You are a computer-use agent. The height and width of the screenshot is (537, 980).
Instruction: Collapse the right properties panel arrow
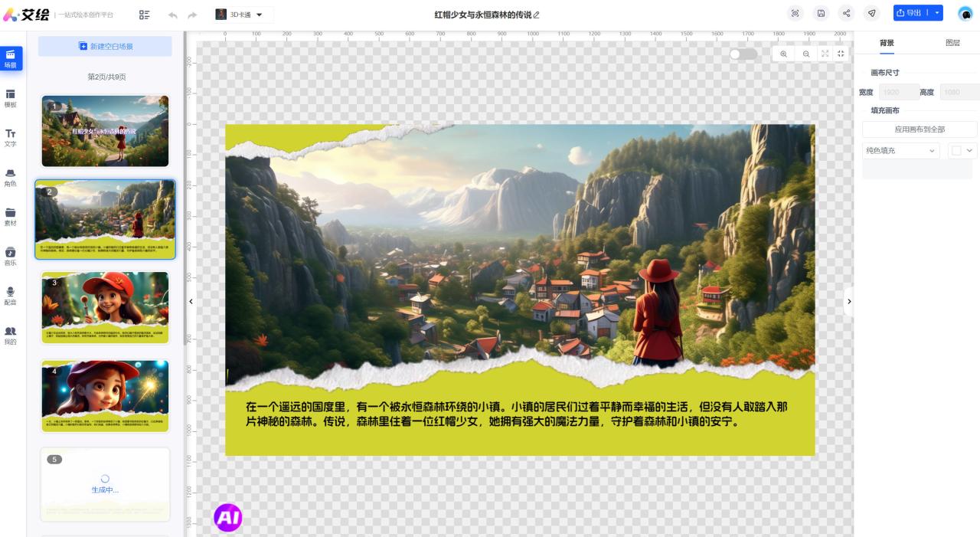point(848,302)
